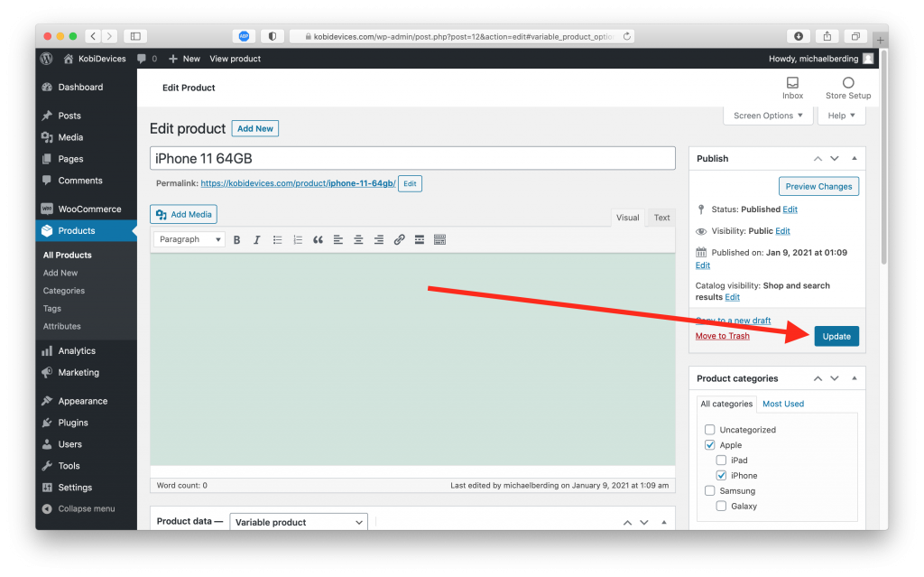This screenshot has width=924, height=577.
Task: Move Publish box up
Action: click(818, 159)
